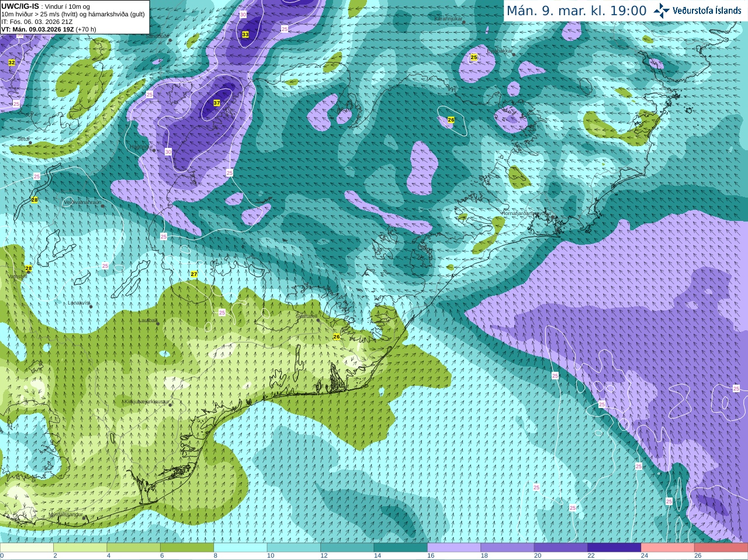Click the timestamp Mán. 9. mar. kl. 19:00
Screen dimensions: 748x560
(576, 11)
